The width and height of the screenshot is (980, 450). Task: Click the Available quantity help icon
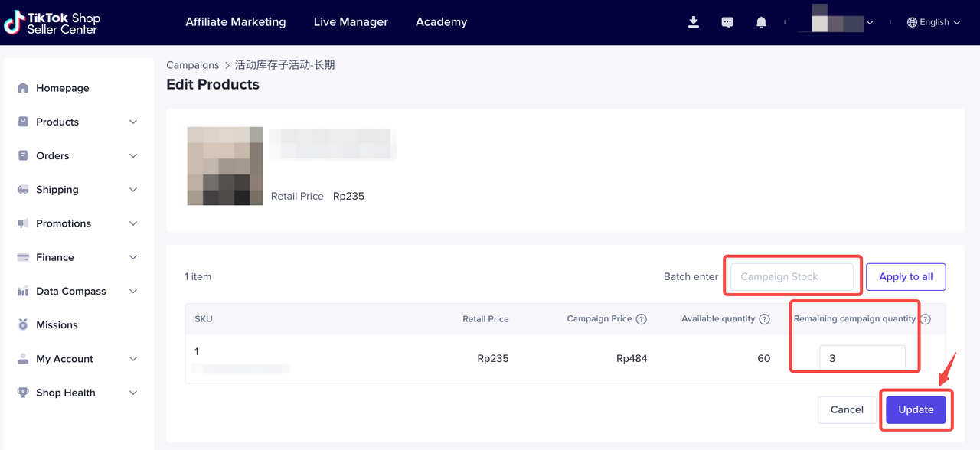point(764,319)
